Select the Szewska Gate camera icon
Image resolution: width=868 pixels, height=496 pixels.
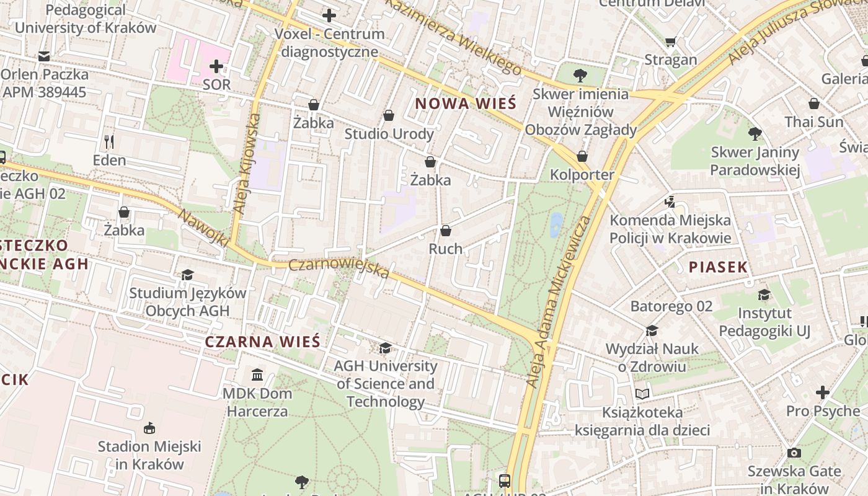click(794, 453)
